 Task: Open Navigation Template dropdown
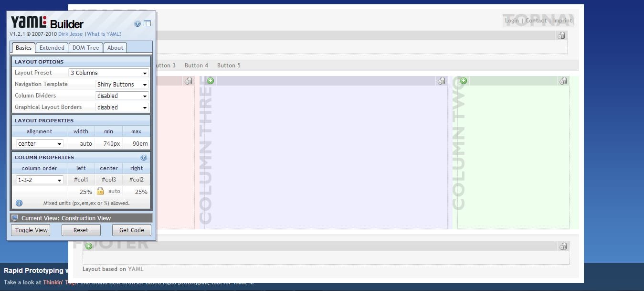[x=122, y=85]
